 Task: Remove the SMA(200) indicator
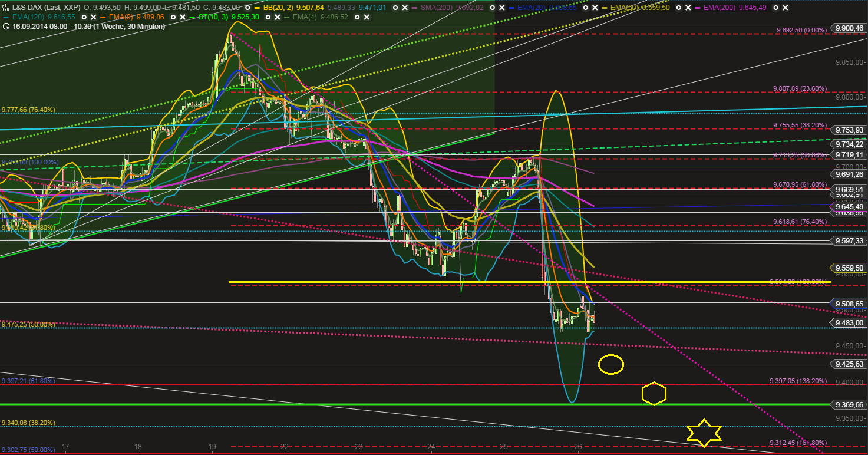pyautogui.click(x=502, y=8)
